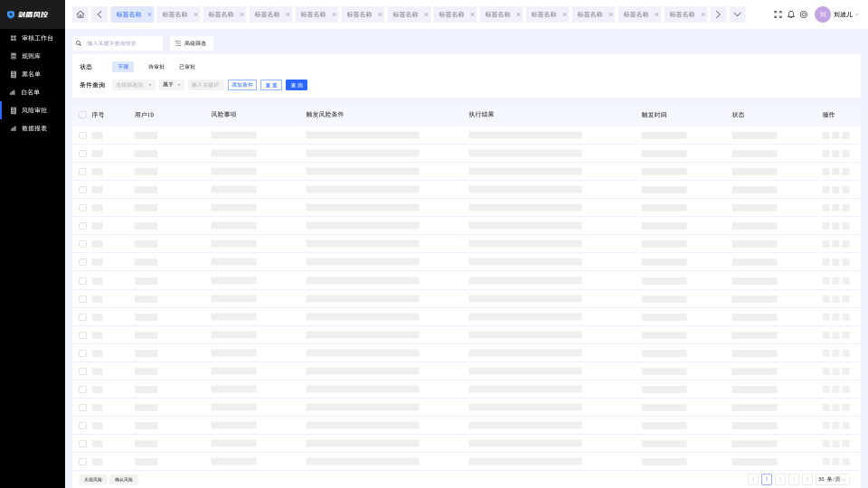Click the 重置 reset button
Viewport: 868px width, 488px height.
(271, 85)
